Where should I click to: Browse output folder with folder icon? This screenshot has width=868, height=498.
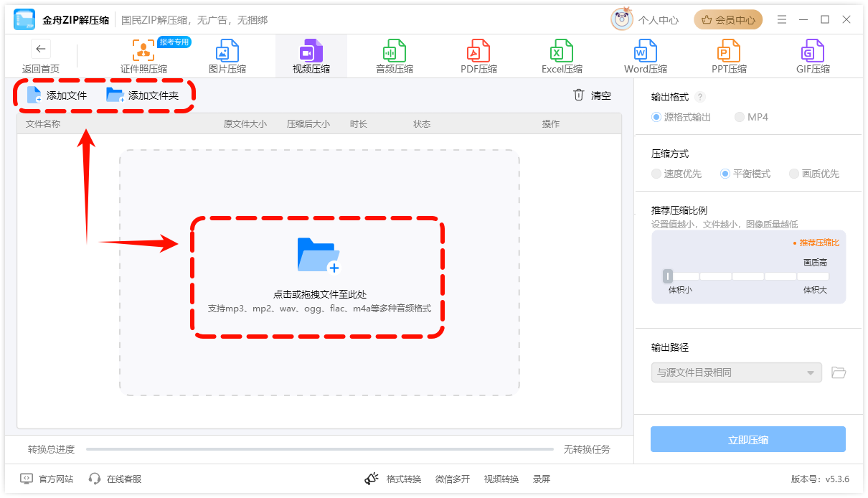point(839,372)
